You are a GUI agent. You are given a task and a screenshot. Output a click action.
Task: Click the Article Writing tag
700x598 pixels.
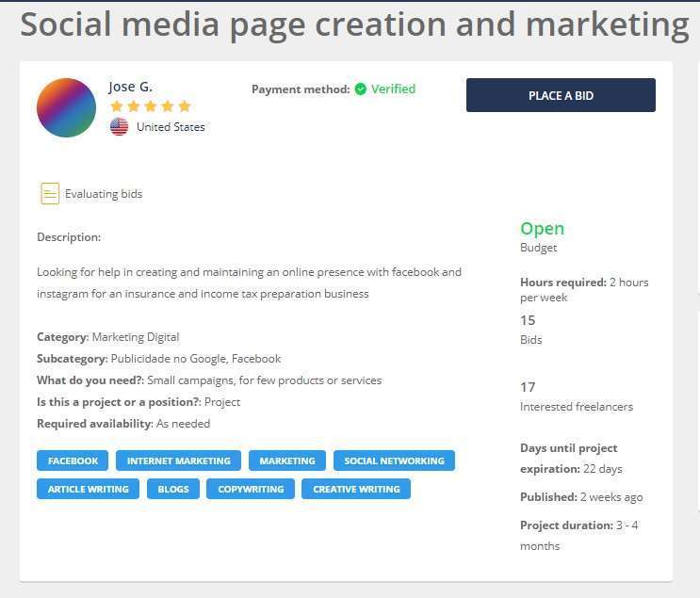89,489
